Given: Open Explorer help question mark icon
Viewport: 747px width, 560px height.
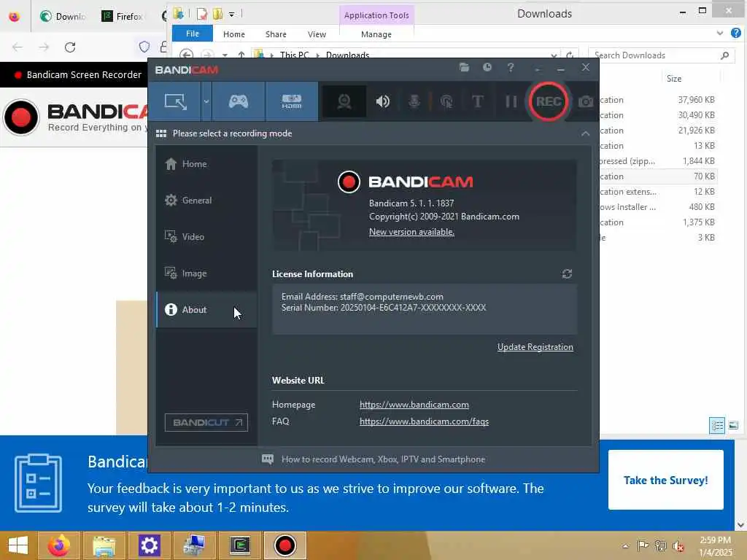Looking at the screenshot, I should pyautogui.click(x=736, y=33).
